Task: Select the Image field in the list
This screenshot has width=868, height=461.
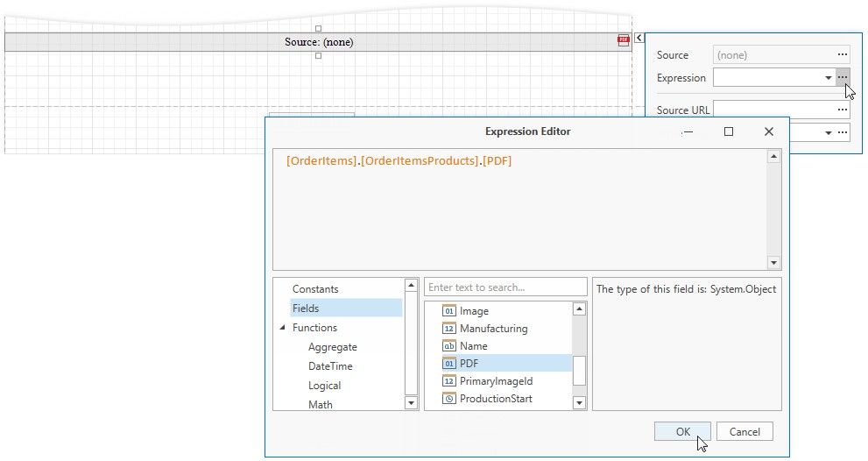Action: click(x=474, y=311)
